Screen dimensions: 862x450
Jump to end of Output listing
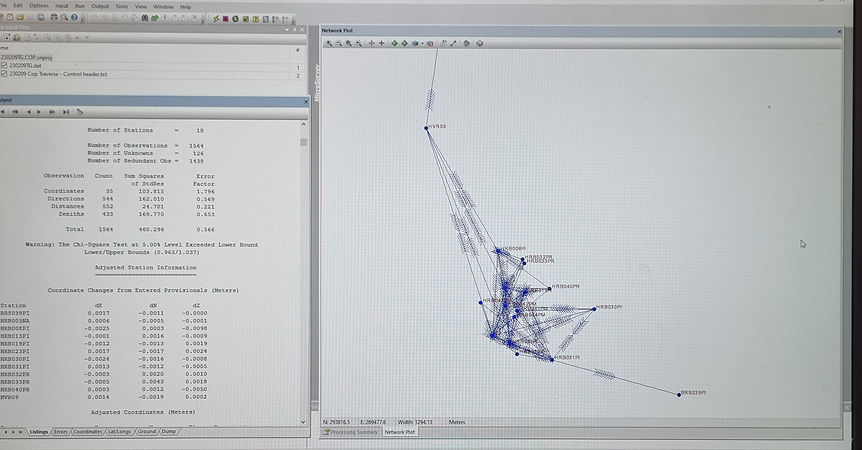(x=66, y=112)
